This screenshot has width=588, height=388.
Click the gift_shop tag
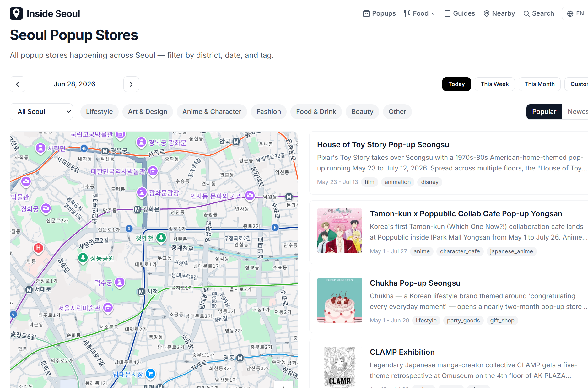click(502, 321)
